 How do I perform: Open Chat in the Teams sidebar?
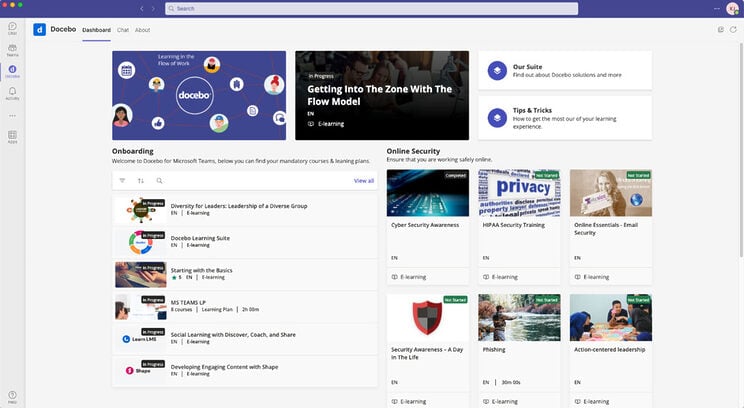click(x=12, y=28)
